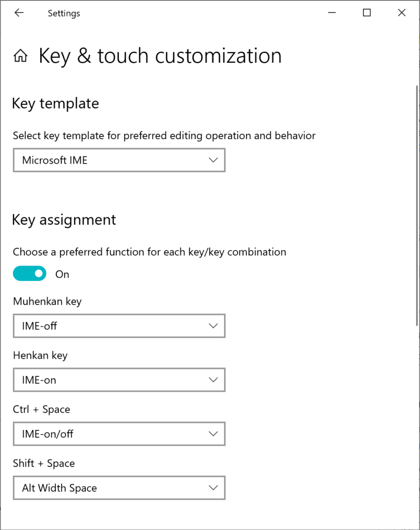Go back using the back arrow
420x530 pixels.
[x=19, y=13]
